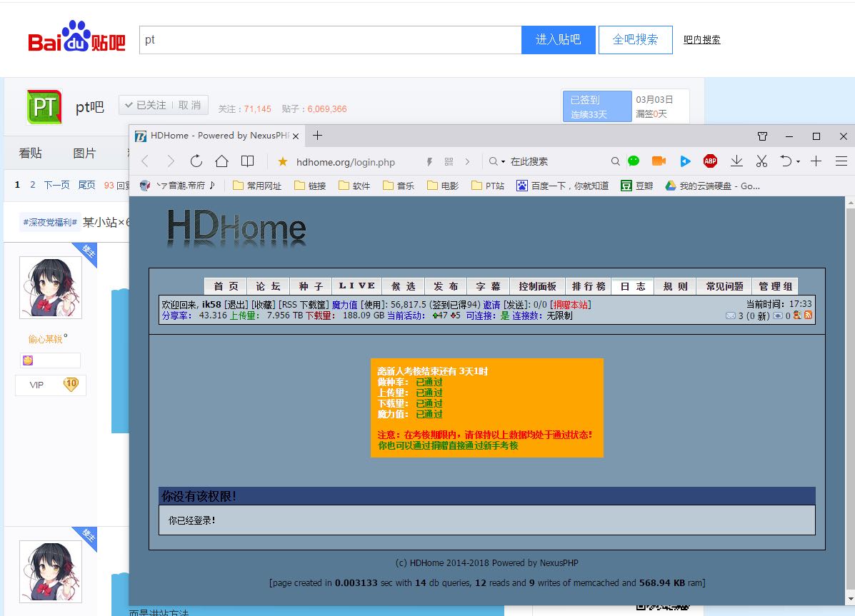Viewport: 855px width, 616px height.
Task: Click the browser skin shirt icon
Action: point(762,136)
